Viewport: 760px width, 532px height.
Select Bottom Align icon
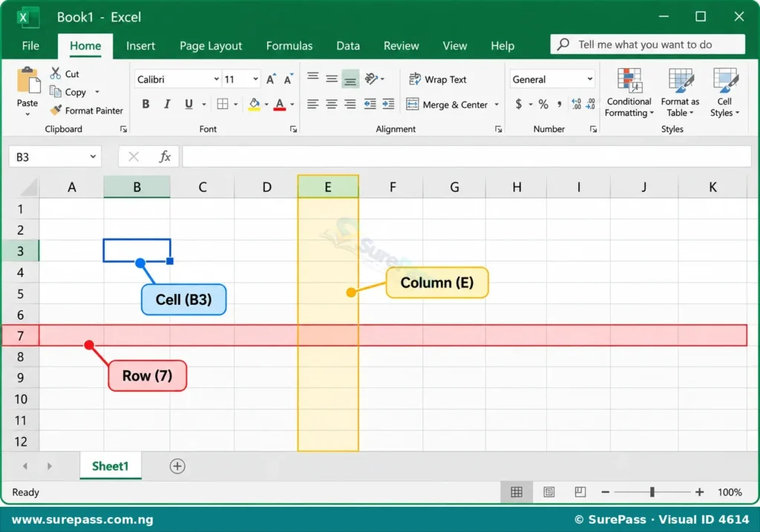(350, 79)
